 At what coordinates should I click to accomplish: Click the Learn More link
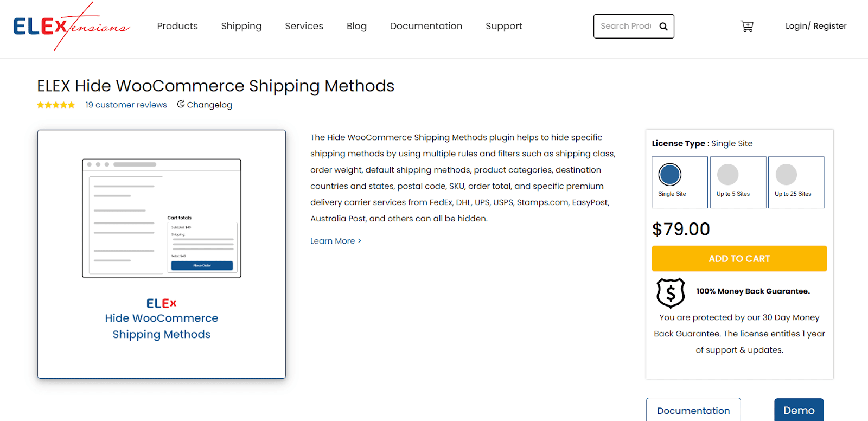tap(335, 241)
